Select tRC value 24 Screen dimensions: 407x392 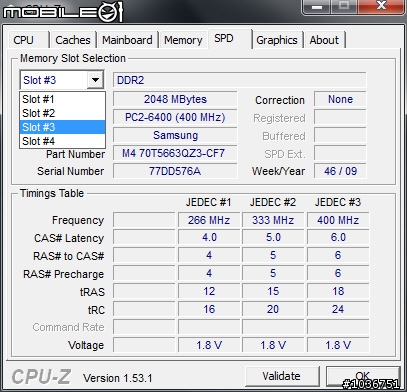pos(338,309)
